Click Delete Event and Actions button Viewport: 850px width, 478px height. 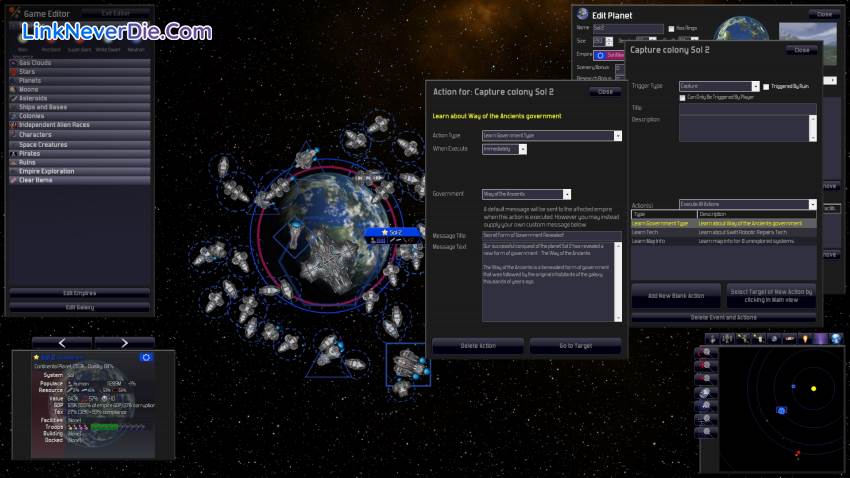[x=724, y=318]
